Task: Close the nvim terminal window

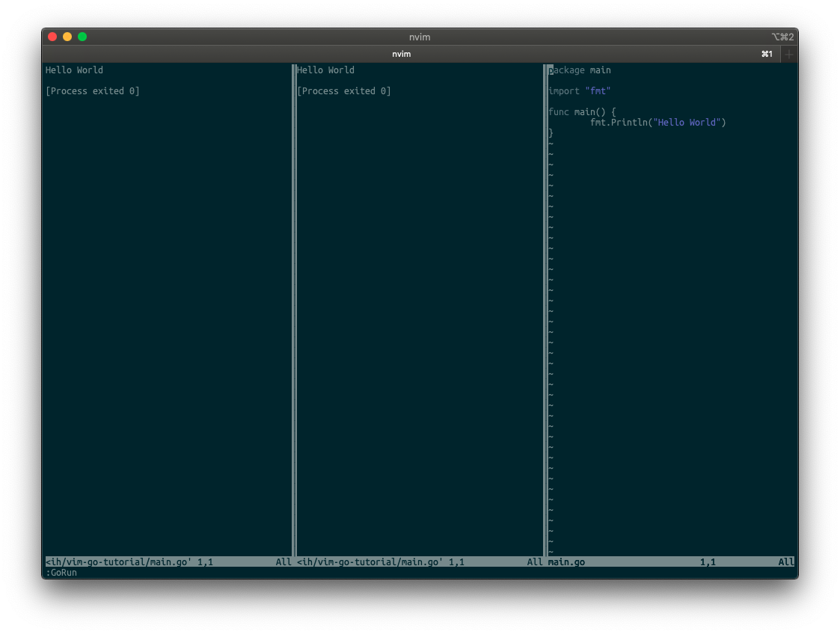Action: (x=52, y=37)
